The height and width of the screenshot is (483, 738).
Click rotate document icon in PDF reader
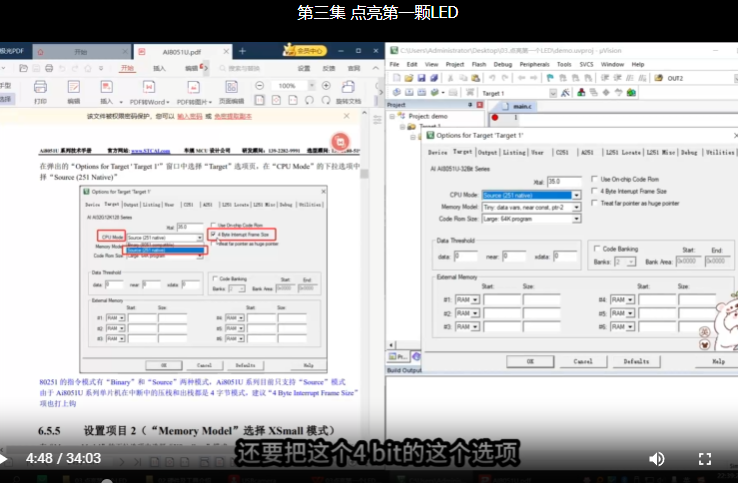point(348,88)
